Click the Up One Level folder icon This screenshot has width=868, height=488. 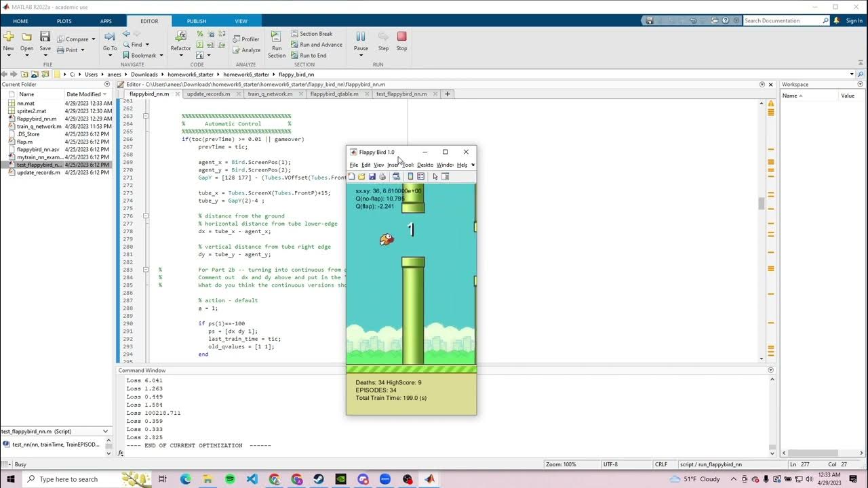tap(24, 75)
